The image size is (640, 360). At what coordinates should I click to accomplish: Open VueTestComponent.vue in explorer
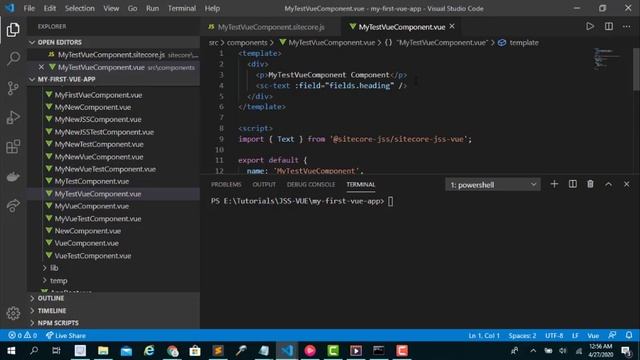[x=93, y=256]
